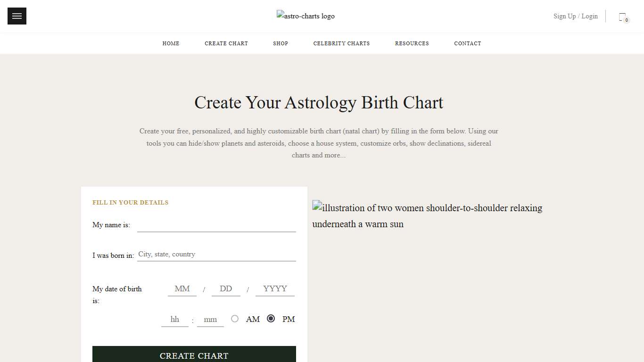This screenshot has height=362, width=644.
Task: Navigate to the HOME menu item
Action: (x=171, y=43)
